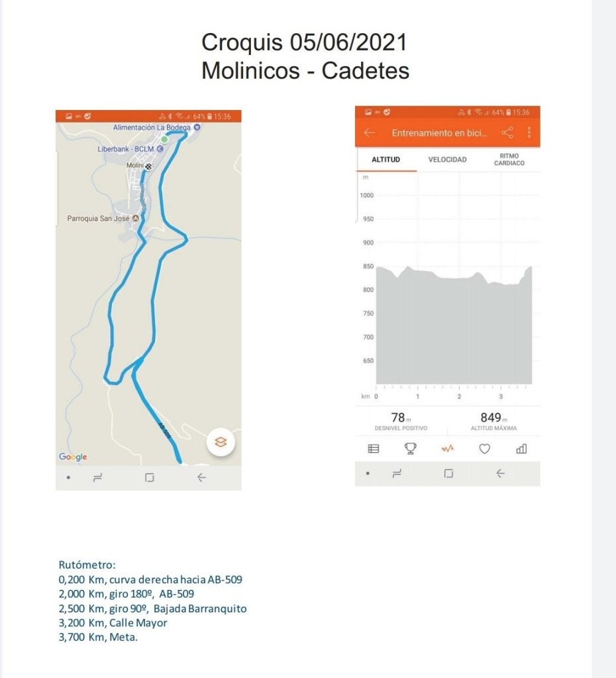Screen dimensions: 616x678
Task: Open the bar chart statistics icon
Action: (x=521, y=449)
